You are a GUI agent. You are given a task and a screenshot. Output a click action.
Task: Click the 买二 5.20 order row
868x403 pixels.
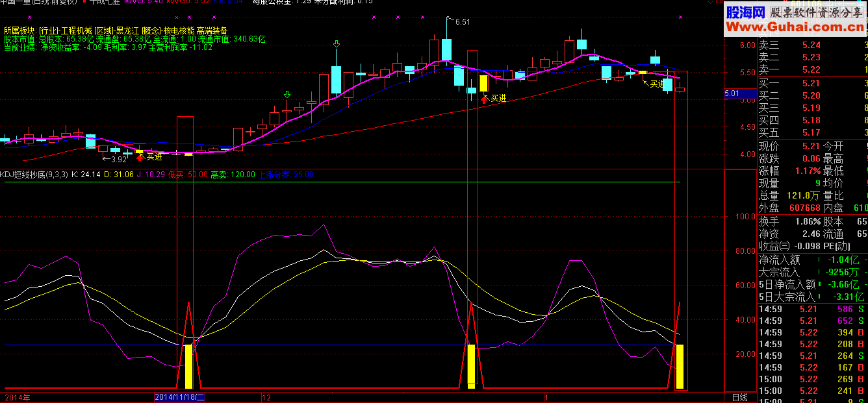click(812, 95)
